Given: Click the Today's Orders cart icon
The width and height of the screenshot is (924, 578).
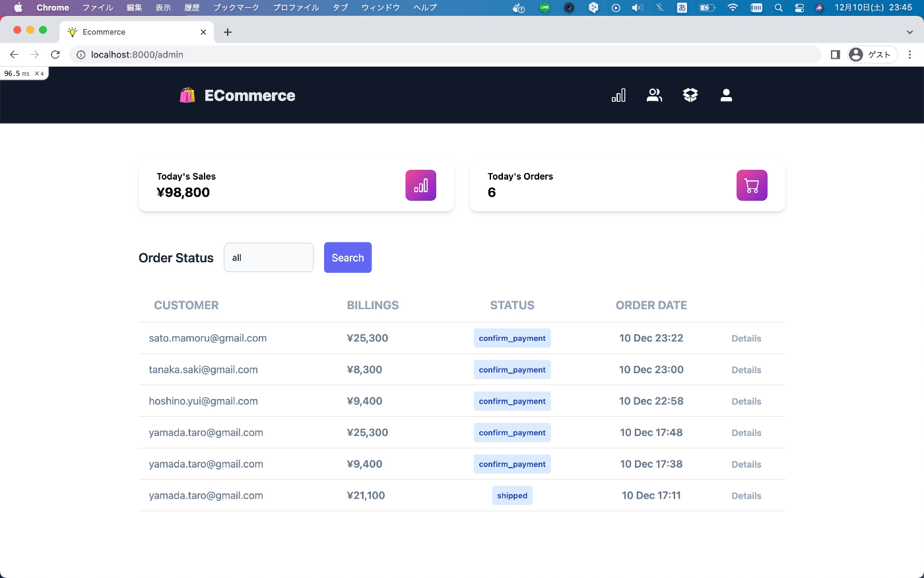Looking at the screenshot, I should [x=752, y=185].
